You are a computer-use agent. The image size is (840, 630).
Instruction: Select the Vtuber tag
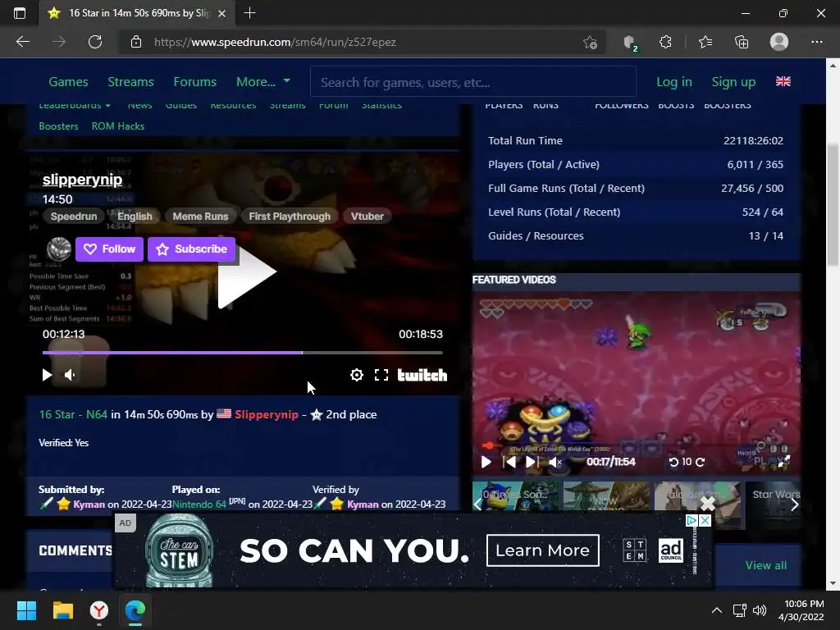pyautogui.click(x=367, y=217)
